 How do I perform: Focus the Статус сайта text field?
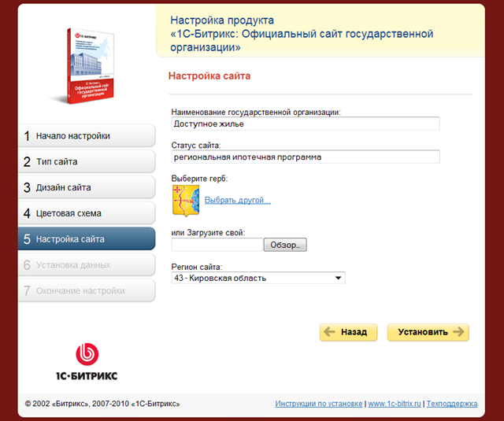pyautogui.click(x=306, y=157)
